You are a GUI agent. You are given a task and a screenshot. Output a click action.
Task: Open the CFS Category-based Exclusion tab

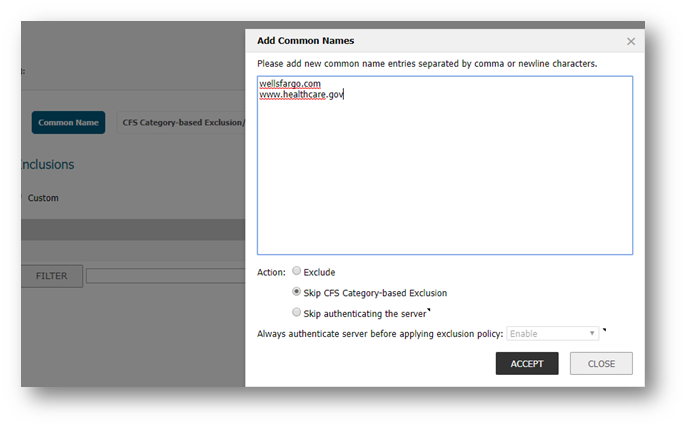pos(182,123)
